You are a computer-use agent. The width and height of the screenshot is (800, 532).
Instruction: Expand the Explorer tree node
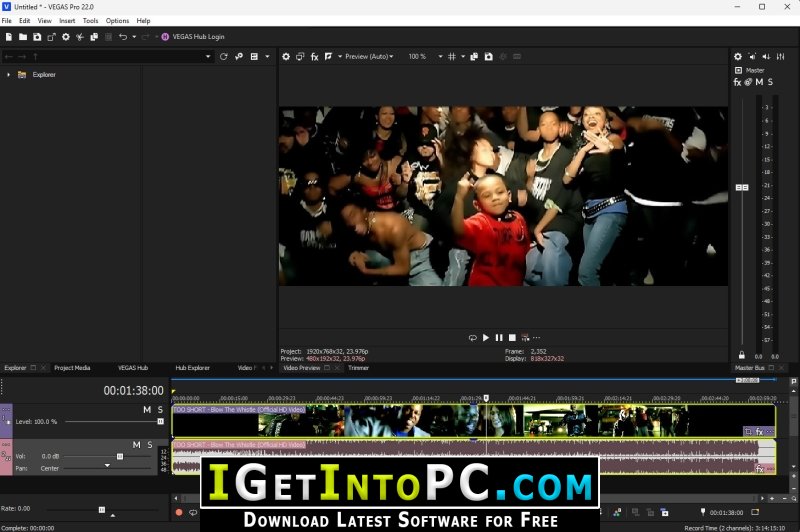pyautogui.click(x=9, y=74)
